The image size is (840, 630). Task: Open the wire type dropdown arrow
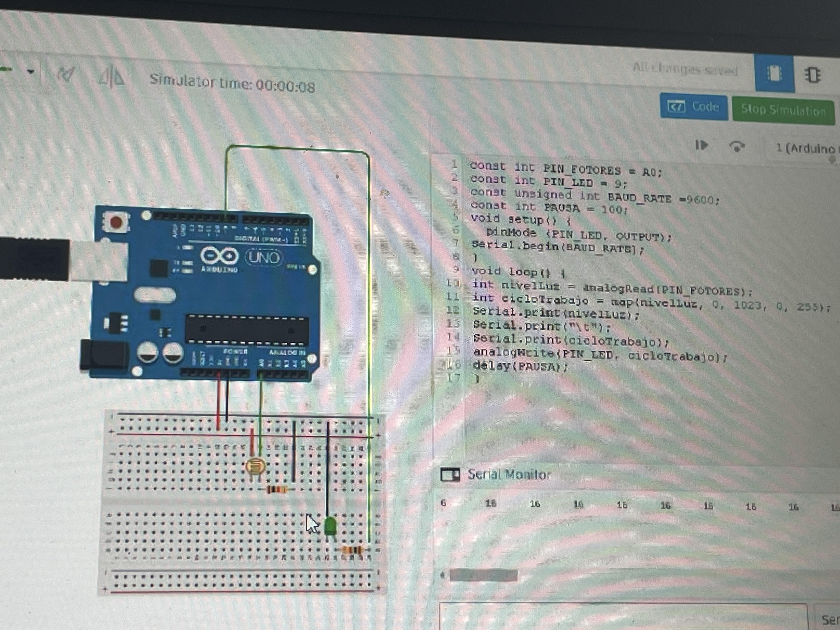point(31,71)
